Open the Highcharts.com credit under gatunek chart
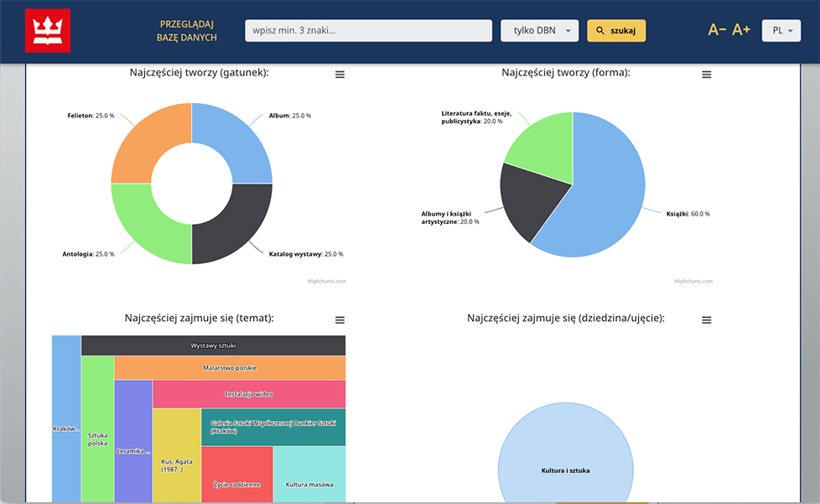The image size is (820, 504). [x=327, y=281]
